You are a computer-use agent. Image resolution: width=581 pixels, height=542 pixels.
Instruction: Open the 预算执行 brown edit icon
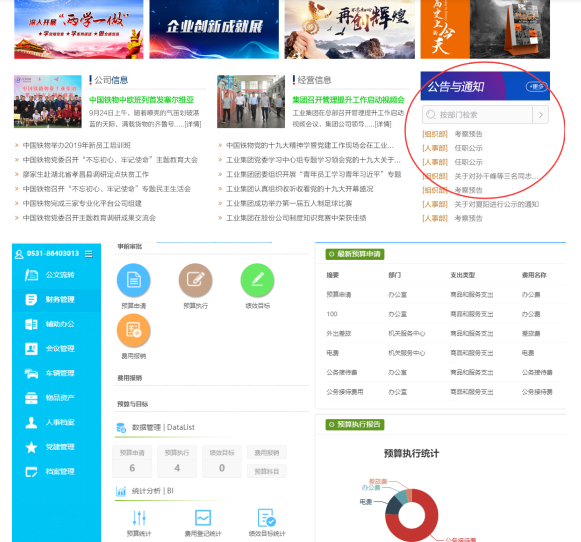[196, 280]
